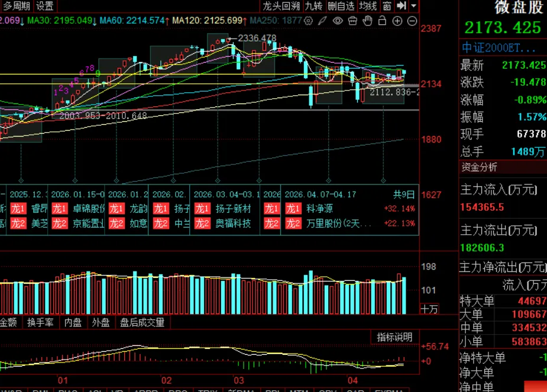Click the 03 month marker on time axis
This screenshot has width=547, height=392.
(x=239, y=380)
